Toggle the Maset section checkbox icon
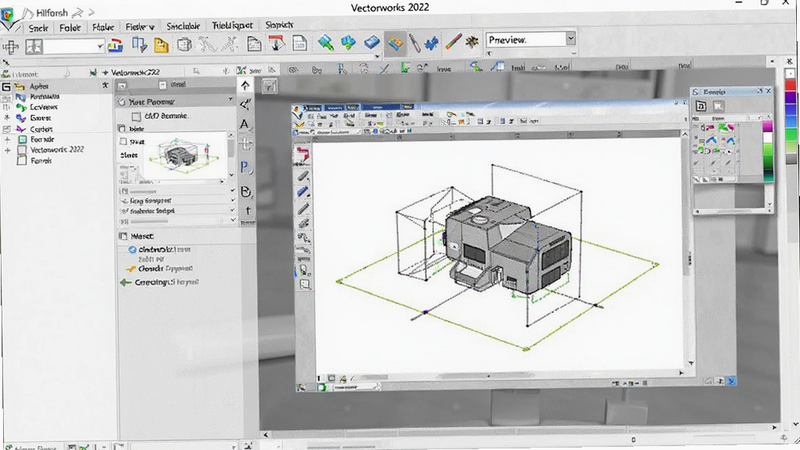 click(123, 236)
